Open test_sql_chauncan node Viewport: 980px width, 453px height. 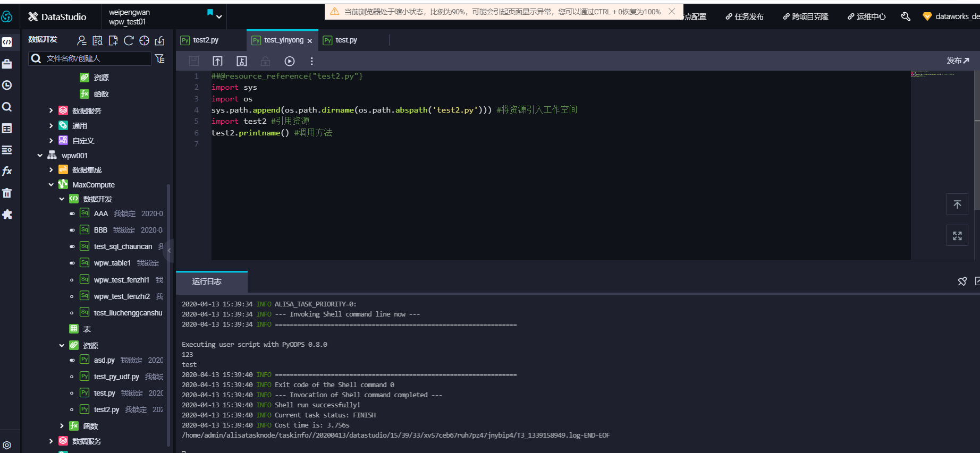tap(123, 246)
